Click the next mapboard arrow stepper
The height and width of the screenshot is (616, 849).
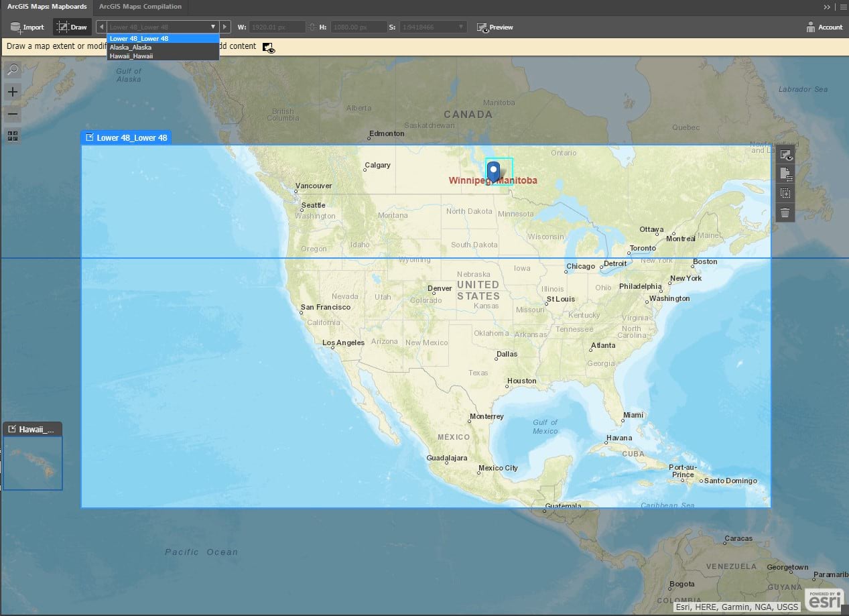(x=225, y=27)
